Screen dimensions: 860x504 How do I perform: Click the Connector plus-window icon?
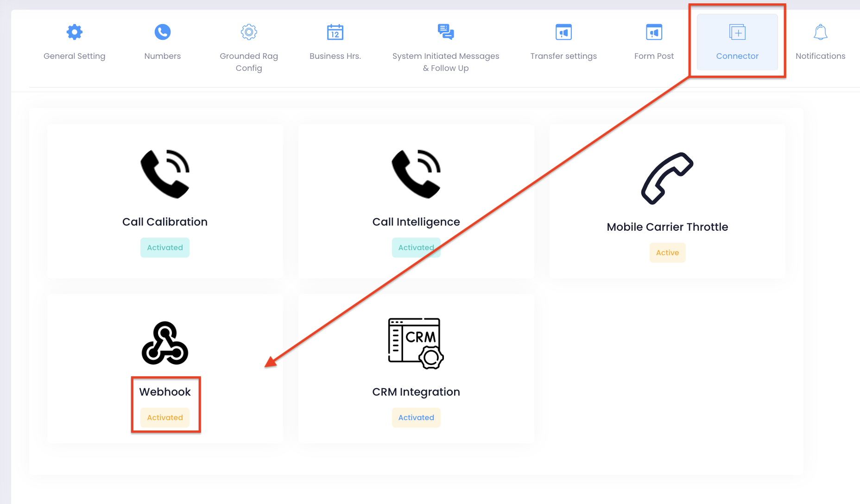pyautogui.click(x=737, y=32)
